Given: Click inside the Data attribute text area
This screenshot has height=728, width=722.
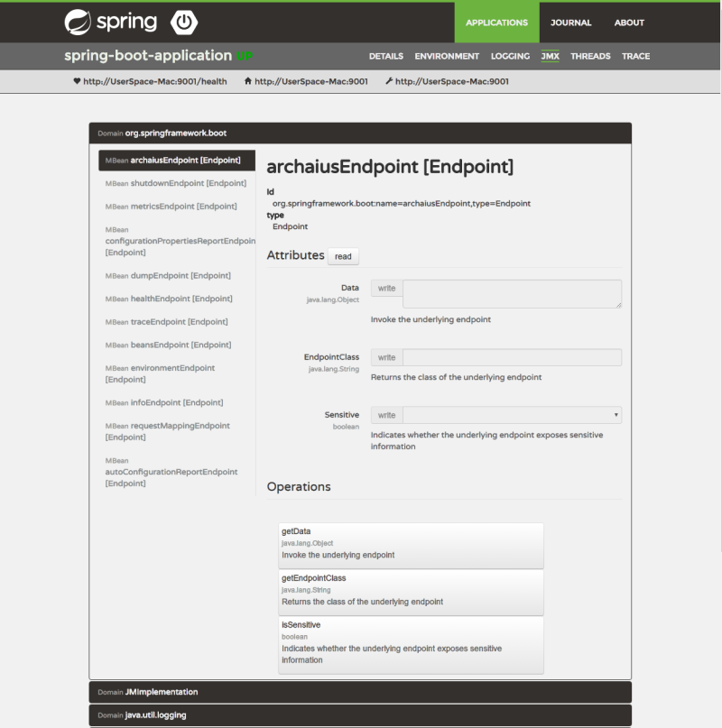Looking at the screenshot, I should 510,294.
